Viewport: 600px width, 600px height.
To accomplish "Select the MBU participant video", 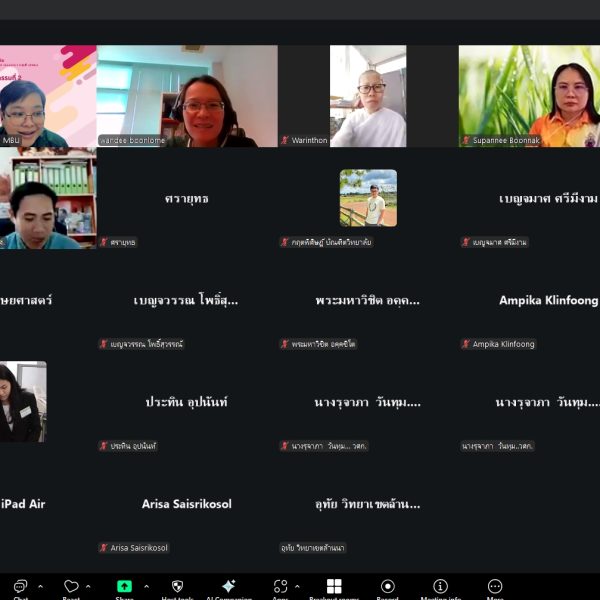I will tap(48, 96).
